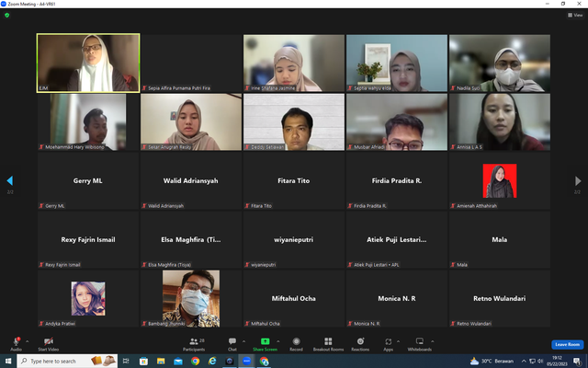Select the Gerry ML participant tile
Screen dimensions: 588x368
pos(88,180)
